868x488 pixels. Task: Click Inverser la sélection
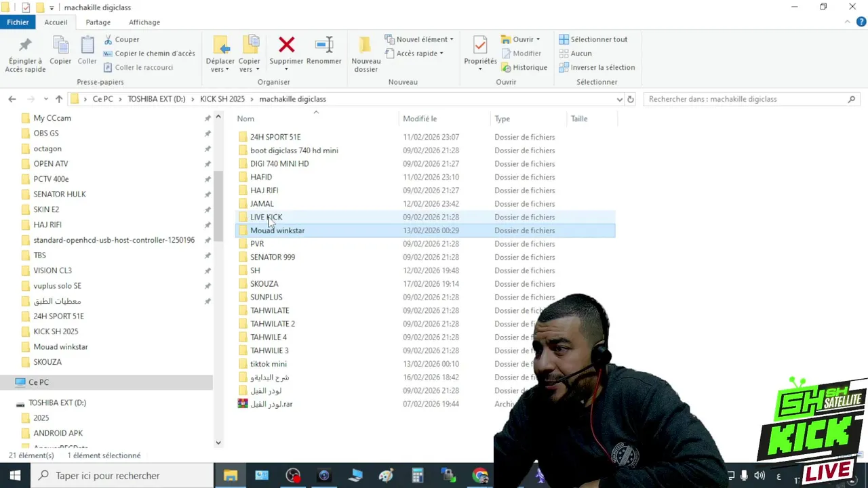(597, 67)
